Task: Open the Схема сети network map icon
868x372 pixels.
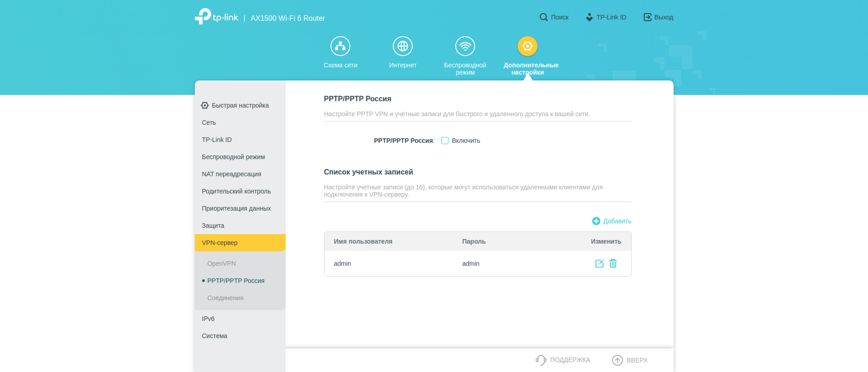Action: click(x=340, y=46)
